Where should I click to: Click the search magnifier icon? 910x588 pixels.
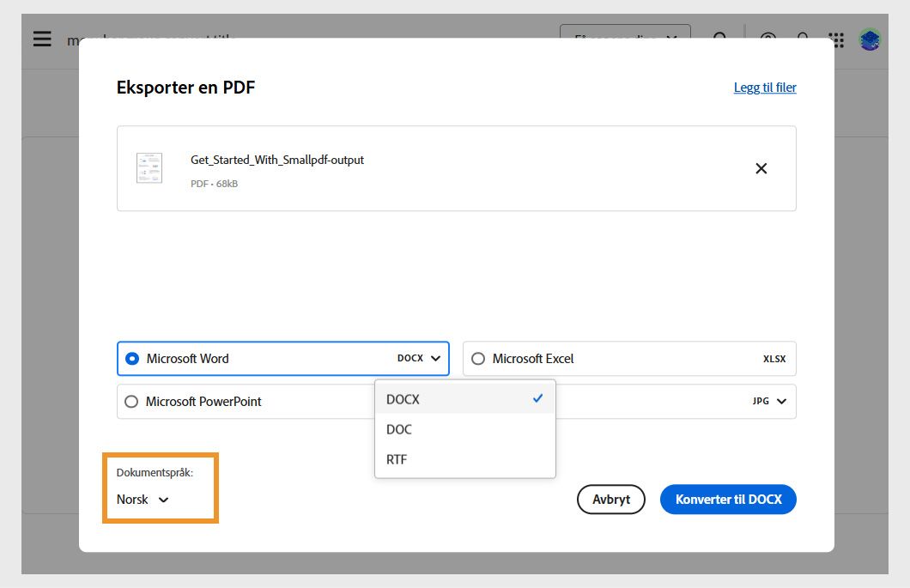coord(719,39)
